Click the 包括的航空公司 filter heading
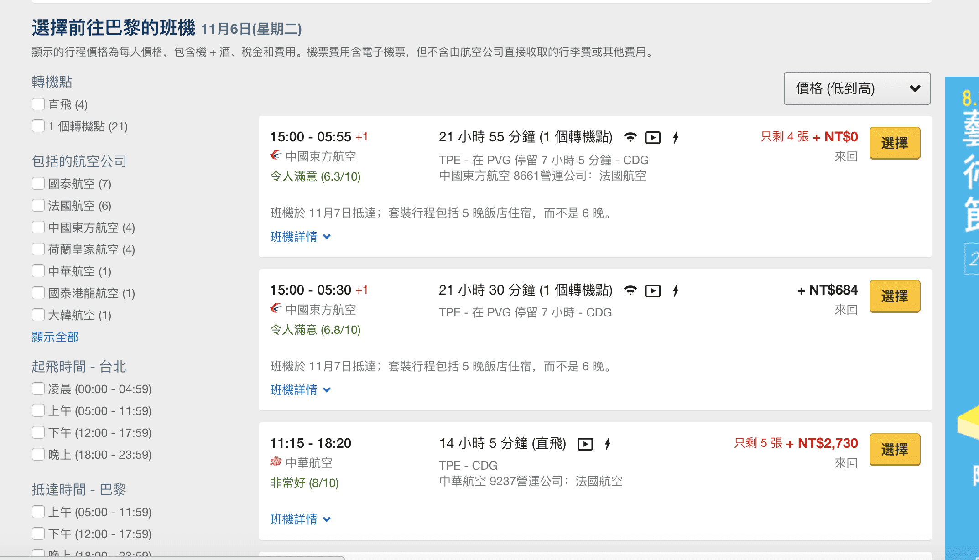Viewport: 979px width, 560px height. tap(79, 161)
